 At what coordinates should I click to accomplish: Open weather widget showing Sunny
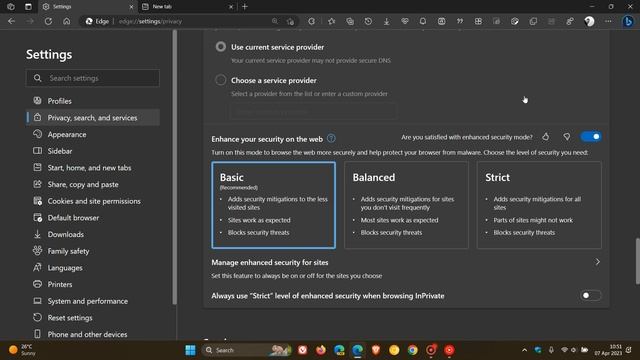pyautogui.click(x=23, y=350)
